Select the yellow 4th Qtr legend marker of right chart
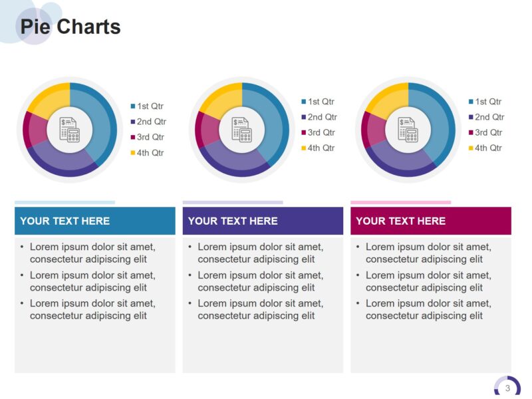The image size is (532, 399). pyautogui.click(x=471, y=148)
